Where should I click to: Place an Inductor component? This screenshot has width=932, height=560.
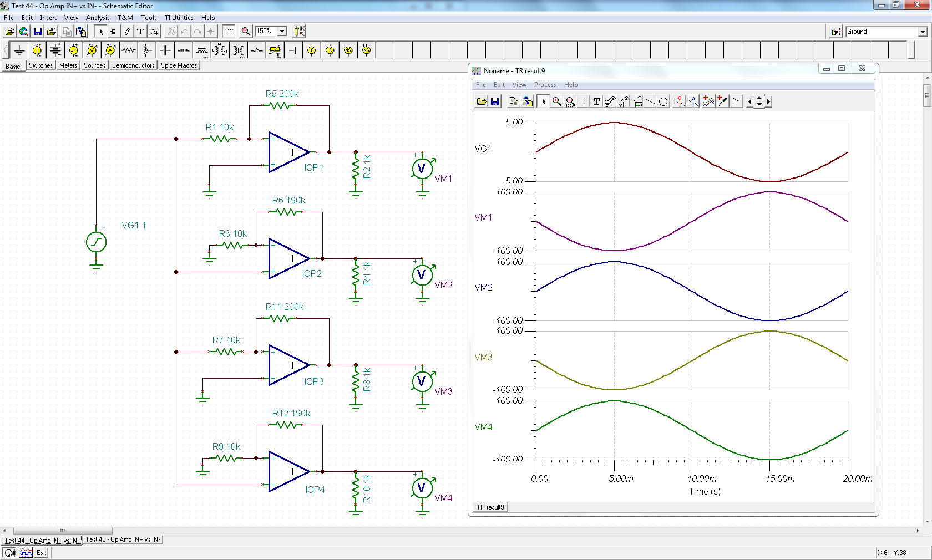pos(184,50)
